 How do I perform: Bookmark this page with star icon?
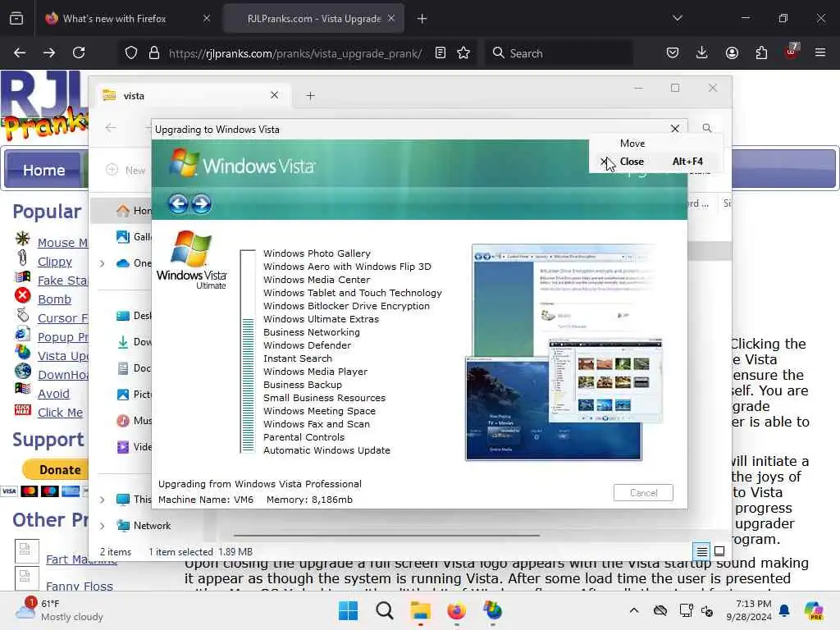463,53
